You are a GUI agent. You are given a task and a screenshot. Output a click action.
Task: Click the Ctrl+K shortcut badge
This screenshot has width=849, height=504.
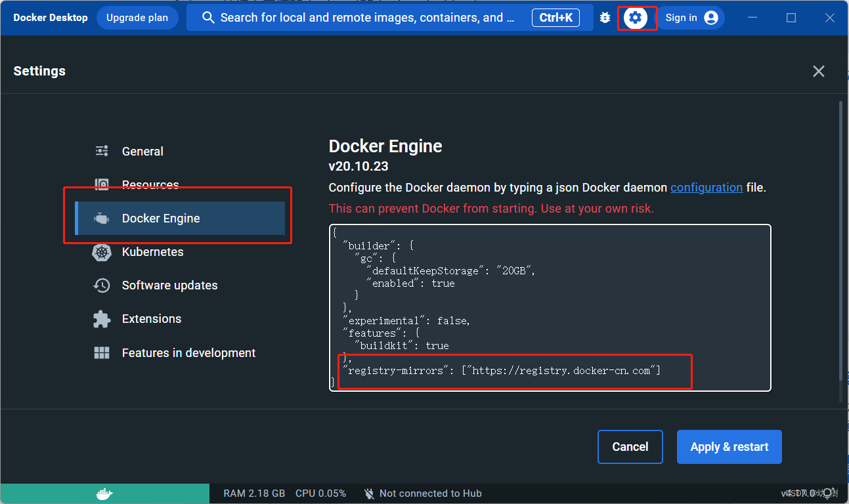(556, 18)
